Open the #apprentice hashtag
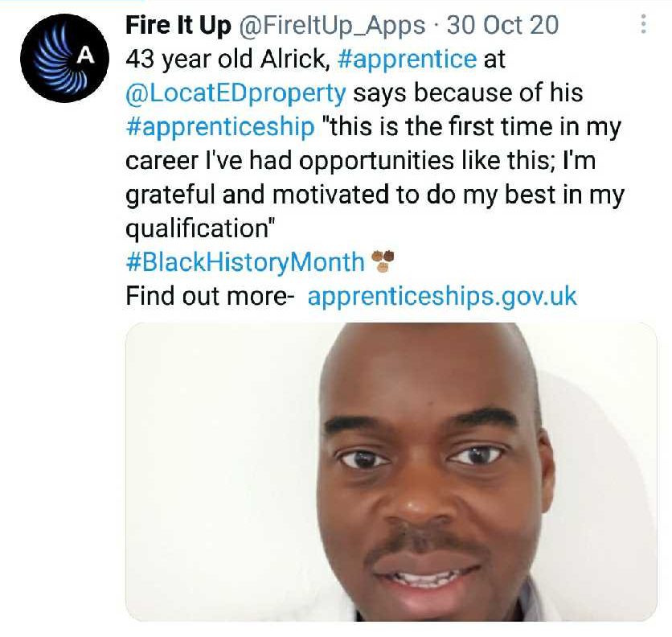672x637 pixels. [x=407, y=59]
